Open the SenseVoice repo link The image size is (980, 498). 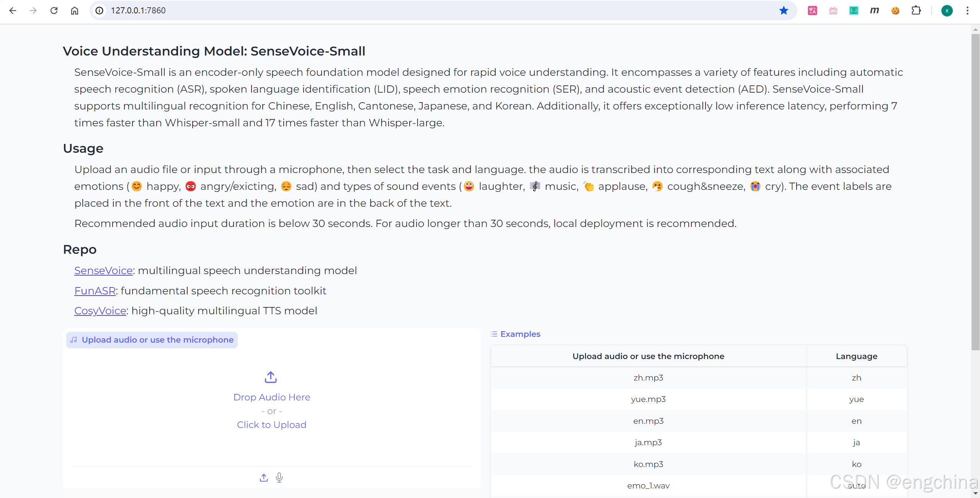point(103,270)
